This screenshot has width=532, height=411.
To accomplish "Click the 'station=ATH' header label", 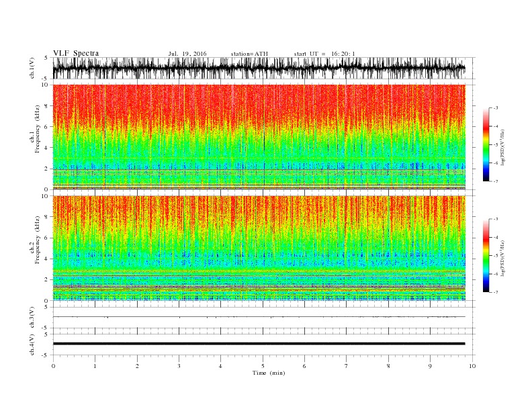I will click(x=249, y=54).
